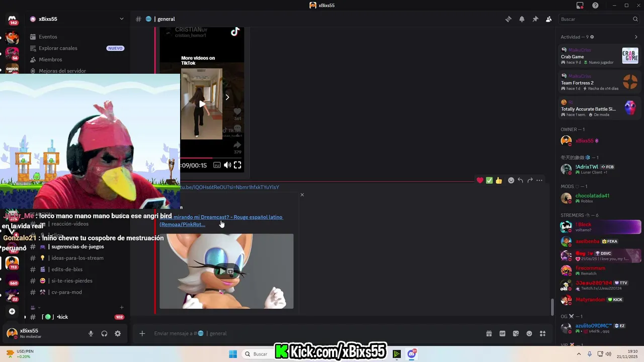Image resolution: width=644 pixels, height=362 pixels.
Task: Open attachment plus button beside message box
Action: pyautogui.click(x=142, y=333)
